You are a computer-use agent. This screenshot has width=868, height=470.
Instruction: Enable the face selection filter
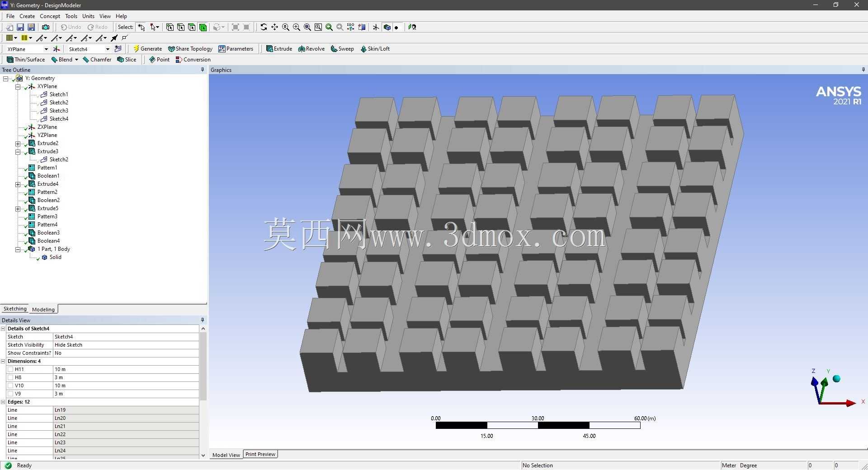tap(192, 27)
